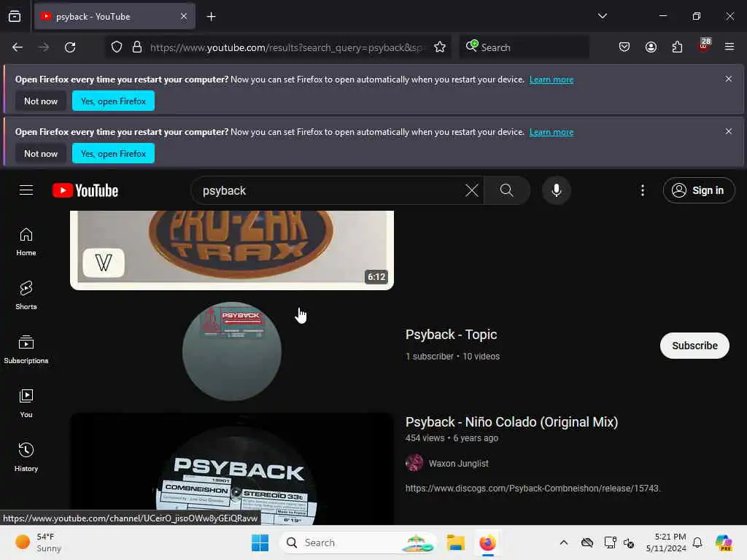This screenshot has width=747, height=560.
Task: Follow the Learn more link in second notification
Action: [551, 132]
